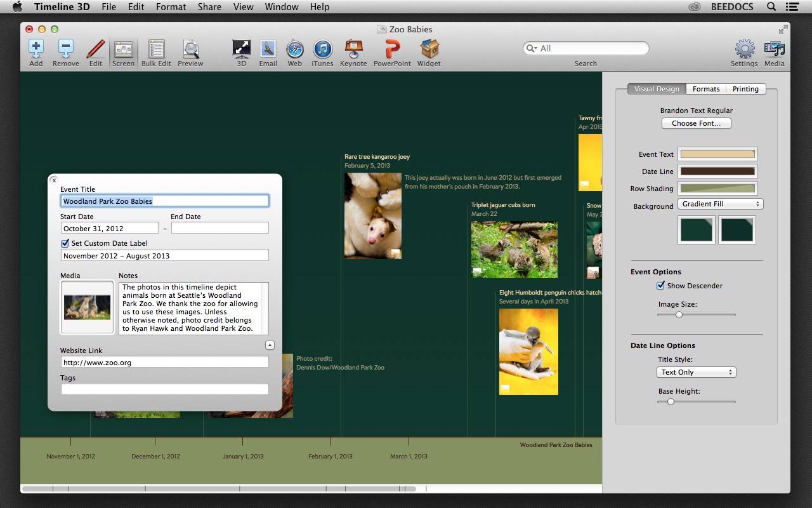Close the event editor popover

54,180
